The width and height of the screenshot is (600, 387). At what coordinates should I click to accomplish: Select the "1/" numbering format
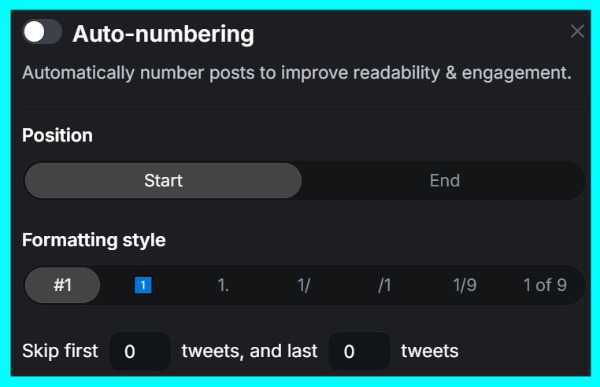[304, 285]
